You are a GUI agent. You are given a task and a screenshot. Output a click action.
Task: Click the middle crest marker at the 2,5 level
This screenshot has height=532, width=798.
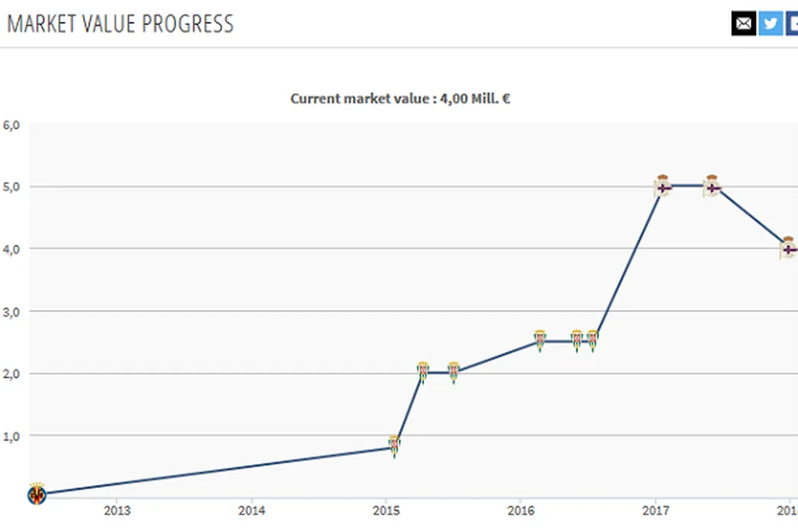[x=577, y=340]
